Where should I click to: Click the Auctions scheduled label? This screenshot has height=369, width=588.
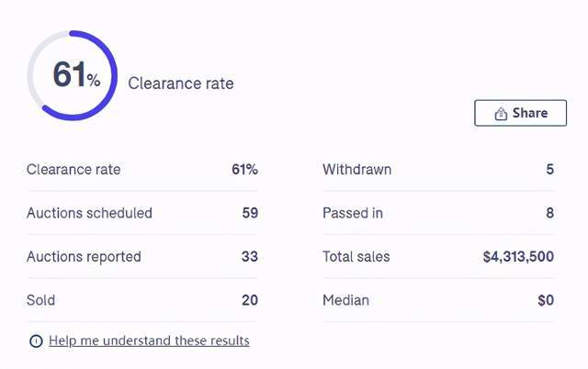coord(89,213)
